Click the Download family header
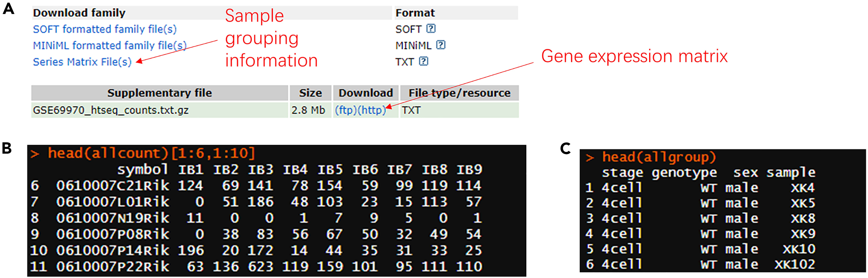868x278 pixels. point(79,13)
